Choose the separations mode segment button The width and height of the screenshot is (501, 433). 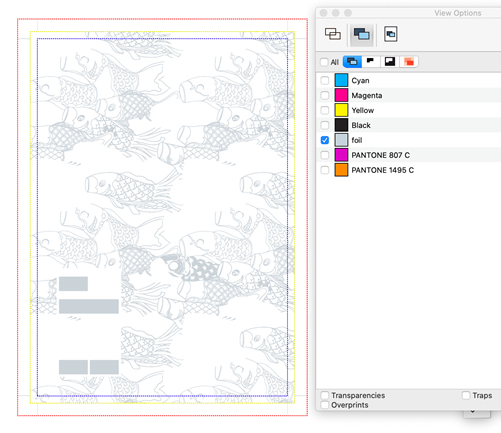352,62
